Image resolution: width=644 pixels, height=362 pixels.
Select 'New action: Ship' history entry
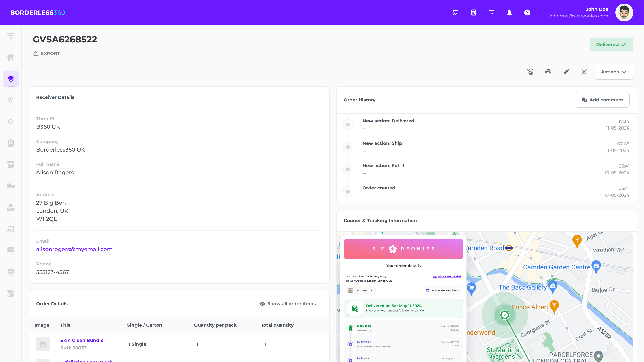point(487,147)
